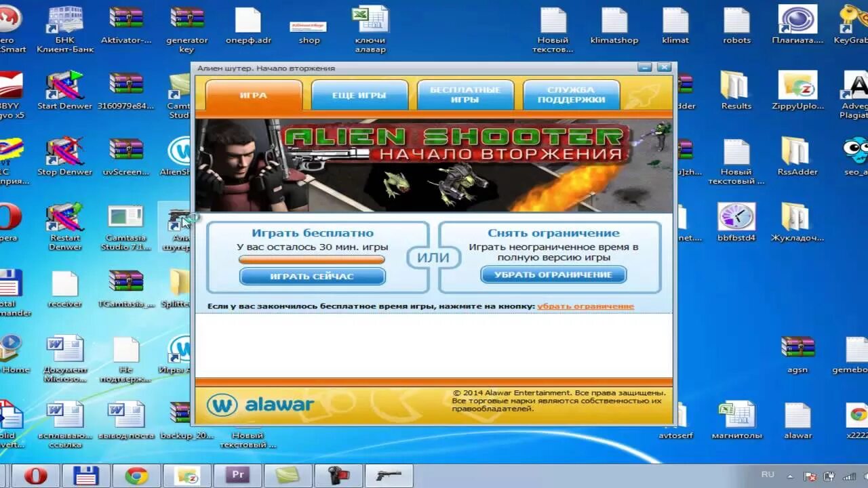Select the ключи алавар Excel file
This screenshot has width=868, height=488.
coord(370,30)
